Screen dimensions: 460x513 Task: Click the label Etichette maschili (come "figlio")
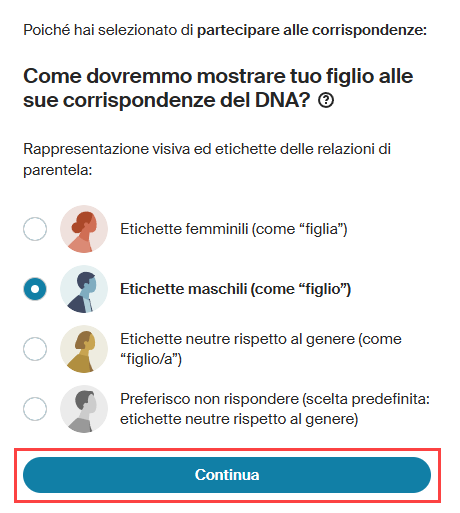(x=235, y=289)
